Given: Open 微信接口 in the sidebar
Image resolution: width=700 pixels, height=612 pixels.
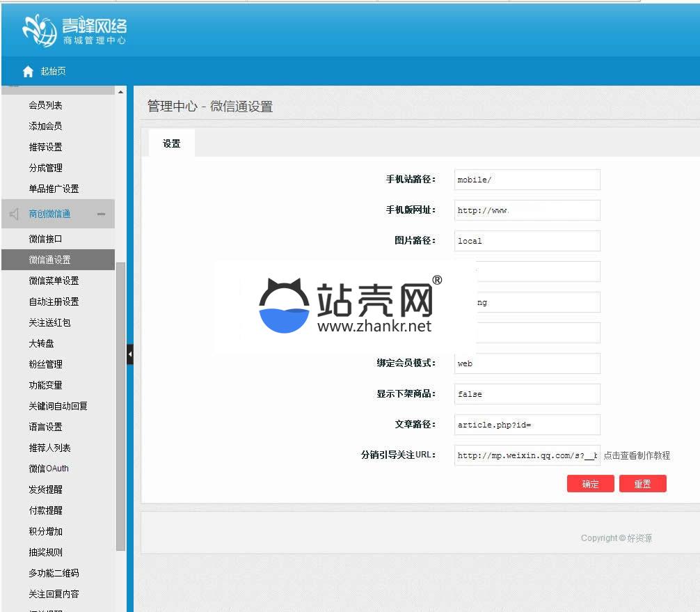Looking at the screenshot, I should click(x=46, y=239).
